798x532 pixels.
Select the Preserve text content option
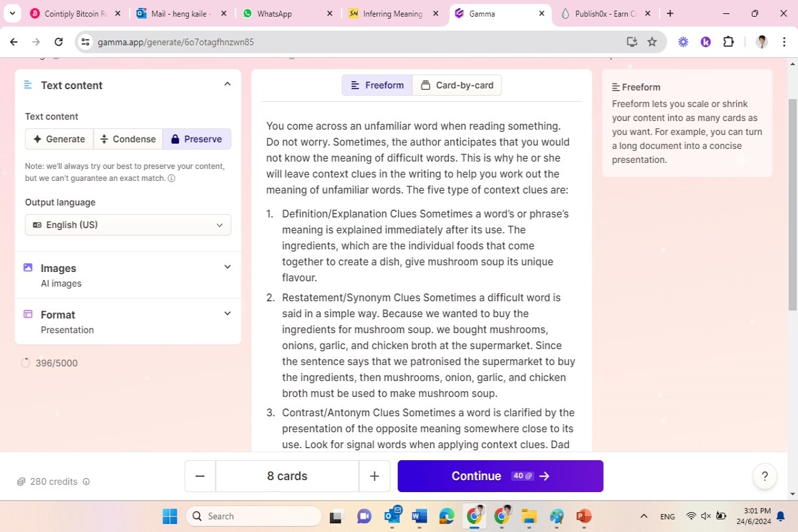(197, 139)
